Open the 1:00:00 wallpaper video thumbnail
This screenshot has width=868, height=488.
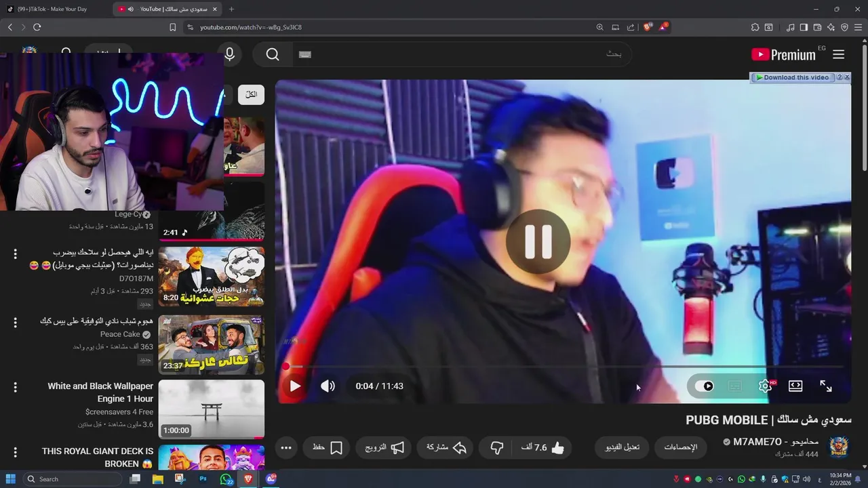coord(212,409)
